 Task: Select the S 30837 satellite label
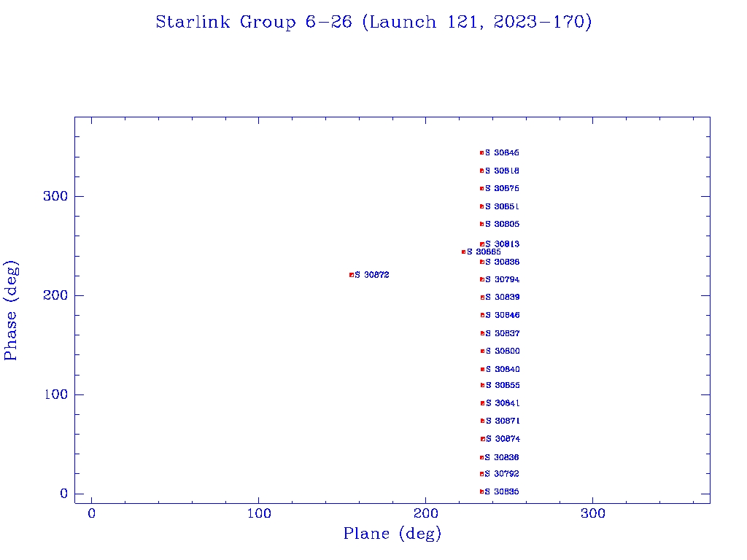point(503,333)
